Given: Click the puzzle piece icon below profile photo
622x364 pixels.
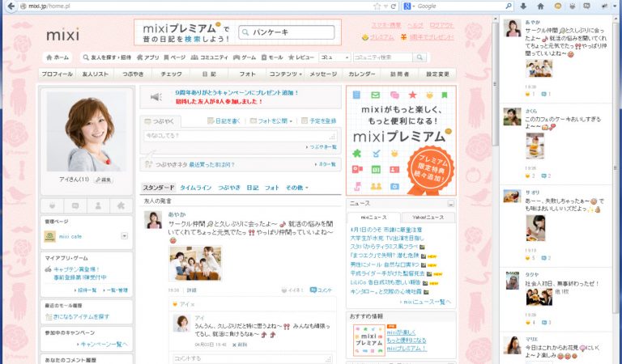Looking at the screenshot, I should (x=121, y=206).
